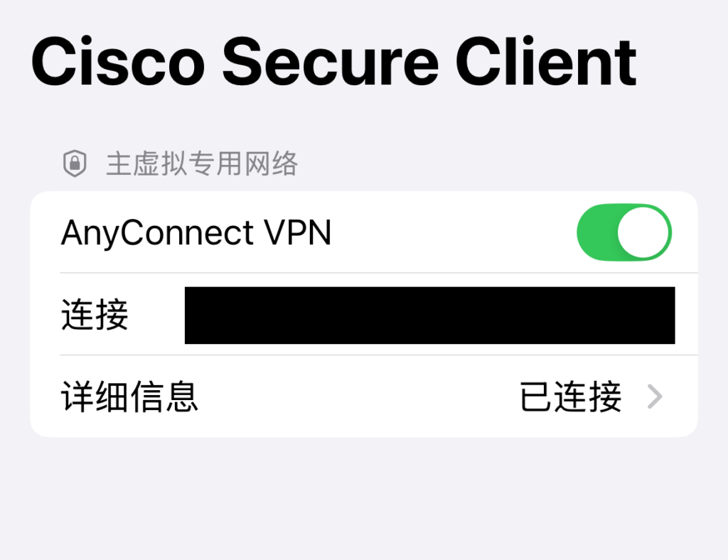Tap the green track of the VPN switch
This screenshot has width=728, height=560.
tap(597, 232)
